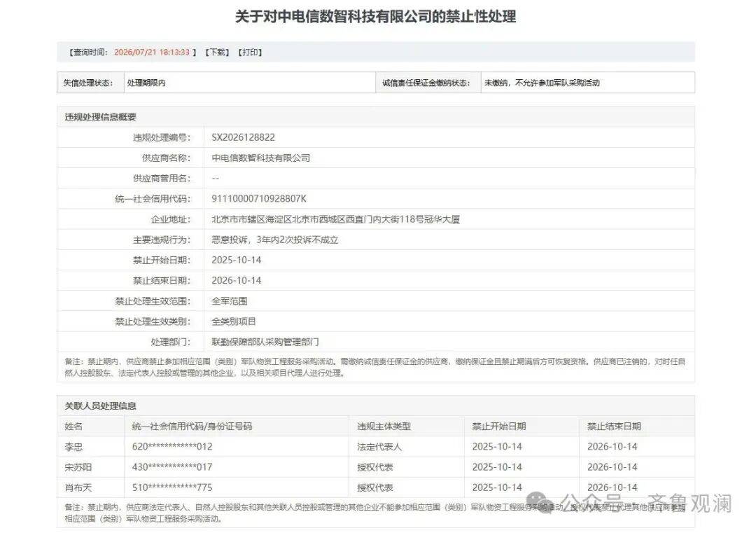
Task: Click the label 诚信责任保证金缴纳状态
Action: click(x=426, y=83)
